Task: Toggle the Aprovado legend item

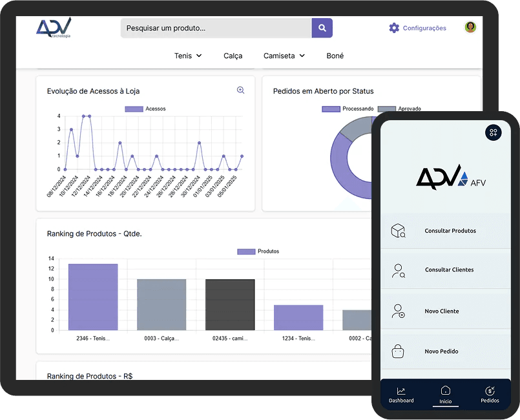Action: coord(399,109)
